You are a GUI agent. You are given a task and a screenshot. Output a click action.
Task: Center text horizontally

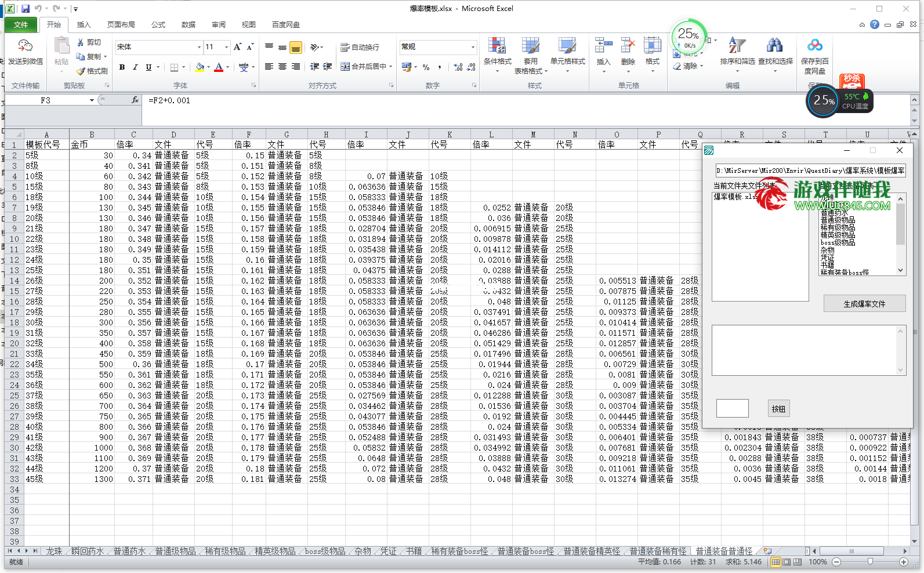(x=282, y=67)
